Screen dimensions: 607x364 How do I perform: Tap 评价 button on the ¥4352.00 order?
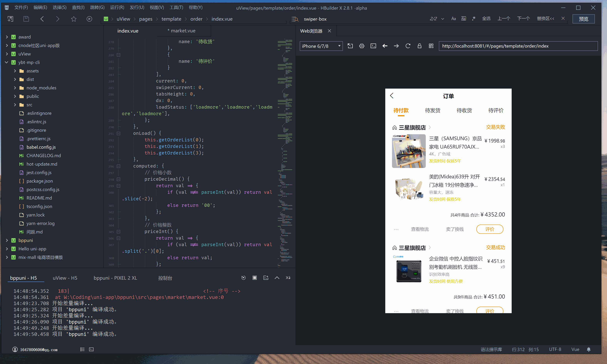coord(490,229)
